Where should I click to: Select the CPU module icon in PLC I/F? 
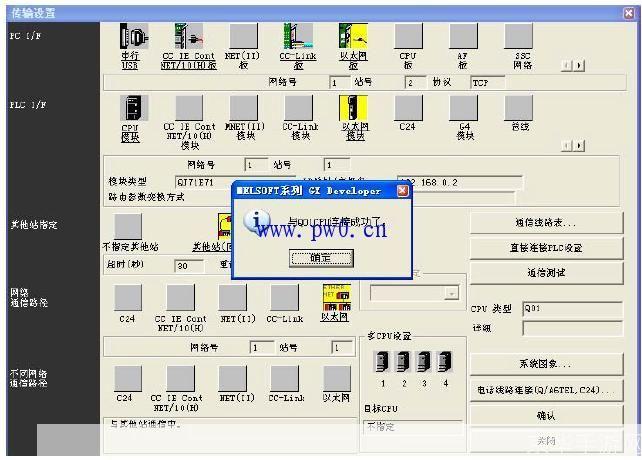click(134, 108)
